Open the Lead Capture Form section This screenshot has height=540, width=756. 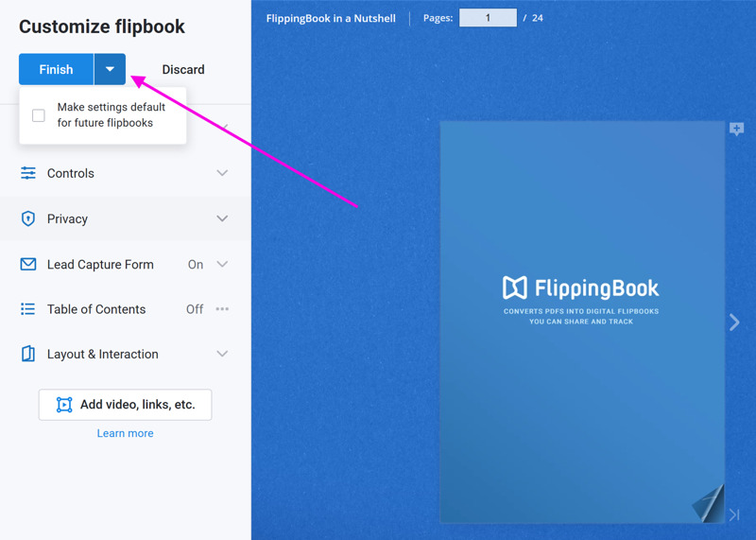[126, 265]
